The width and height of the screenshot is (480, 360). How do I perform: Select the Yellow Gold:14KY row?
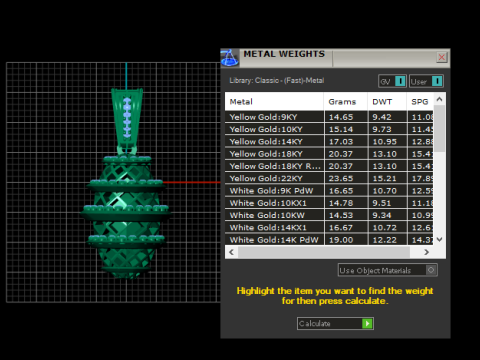click(329, 142)
